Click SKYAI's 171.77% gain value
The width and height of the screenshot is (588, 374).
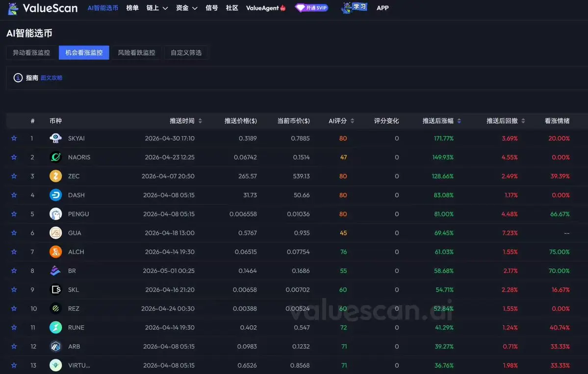click(444, 138)
